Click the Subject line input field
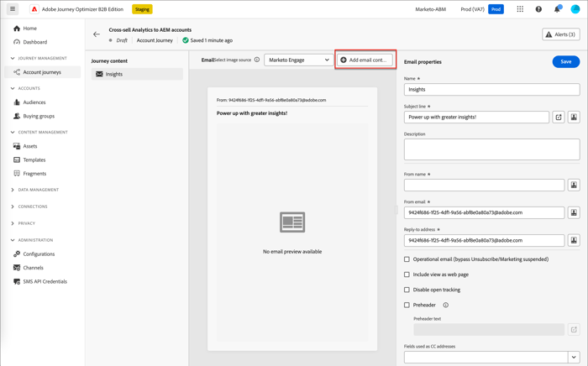 (476, 118)
